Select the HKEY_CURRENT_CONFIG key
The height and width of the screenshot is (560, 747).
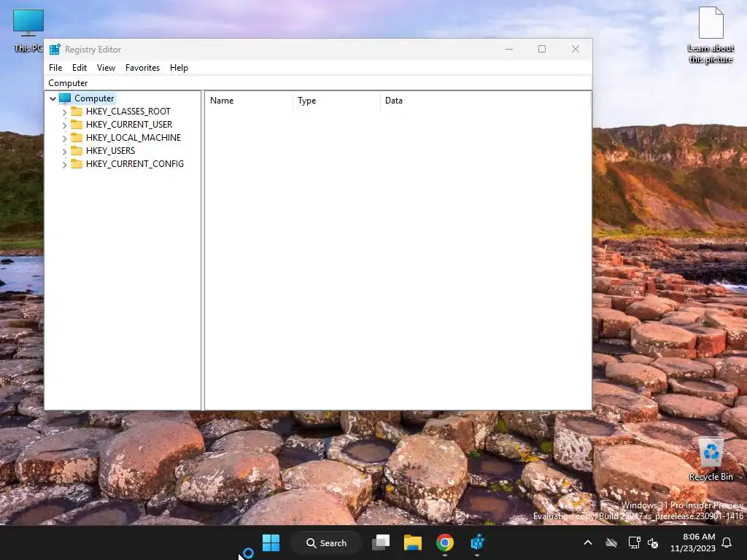tap(135, 164)
